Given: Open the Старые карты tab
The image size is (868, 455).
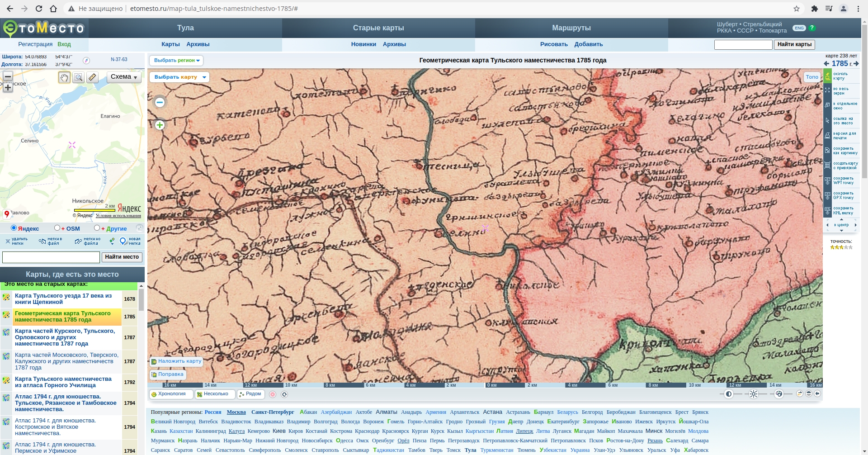Looking at the screenshot, I should point(378,28).
